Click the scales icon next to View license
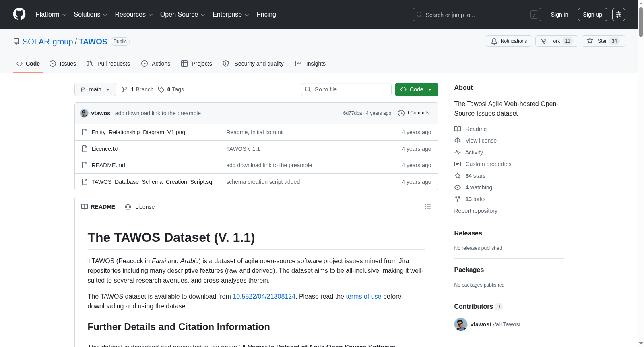 pos(458,141)
